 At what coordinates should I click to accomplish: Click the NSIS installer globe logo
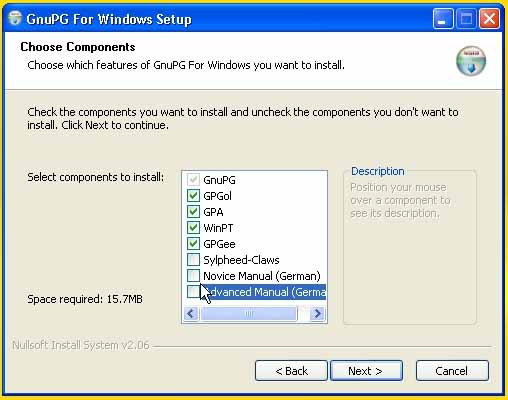pyautogui.click(x=471, y=61)
